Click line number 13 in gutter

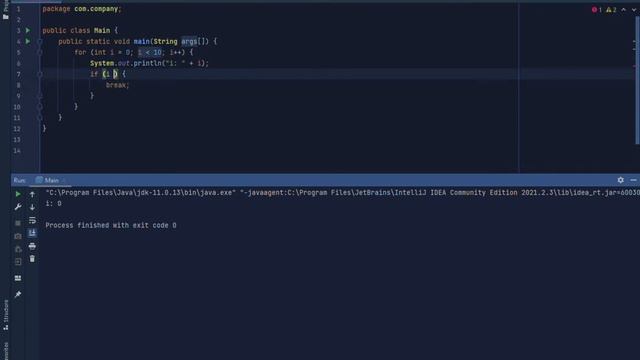tap(17, 140)
